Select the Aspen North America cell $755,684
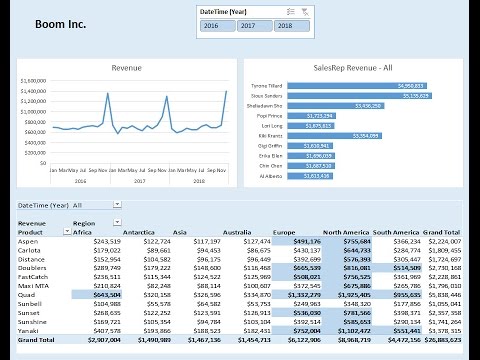The height and width of the screenshot is (360, 480). [347, 241]
